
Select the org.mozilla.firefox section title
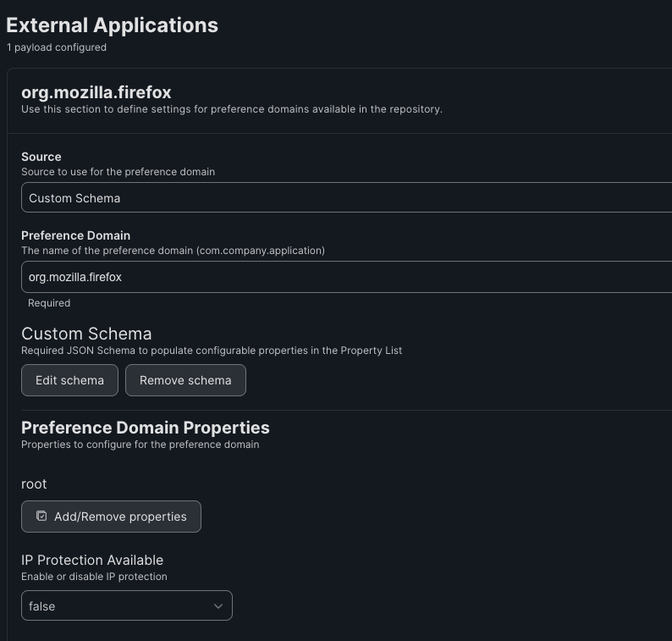point(96,92)
